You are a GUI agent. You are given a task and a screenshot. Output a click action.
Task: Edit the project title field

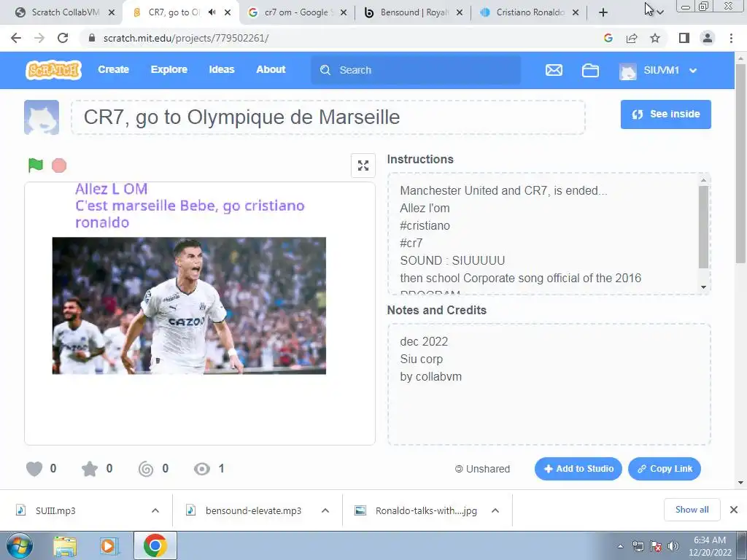coord(328,117)
